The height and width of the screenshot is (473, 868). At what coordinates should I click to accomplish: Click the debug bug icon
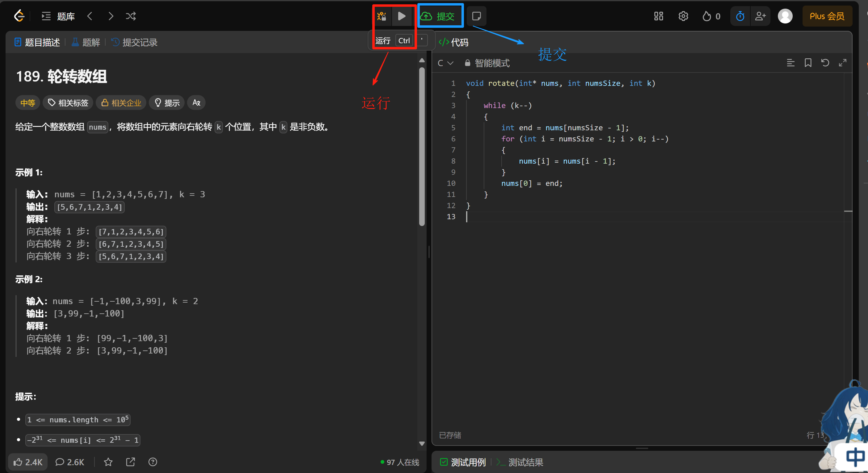click(x=382, y=16)
